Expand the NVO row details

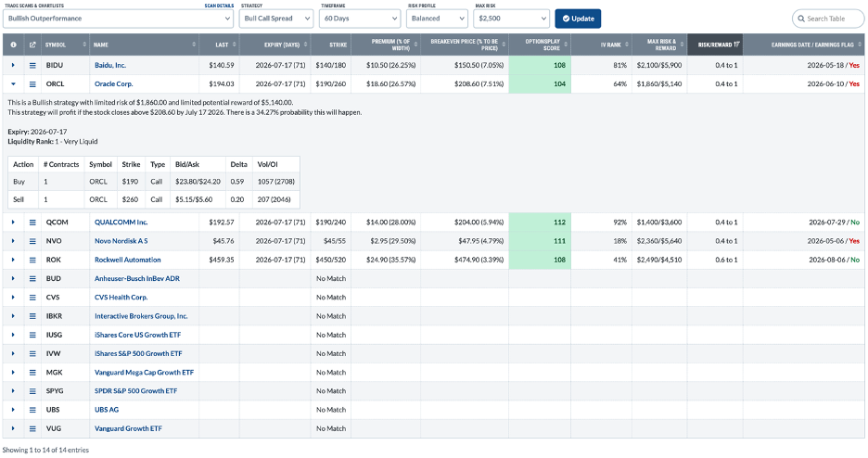tap(13, 241)
